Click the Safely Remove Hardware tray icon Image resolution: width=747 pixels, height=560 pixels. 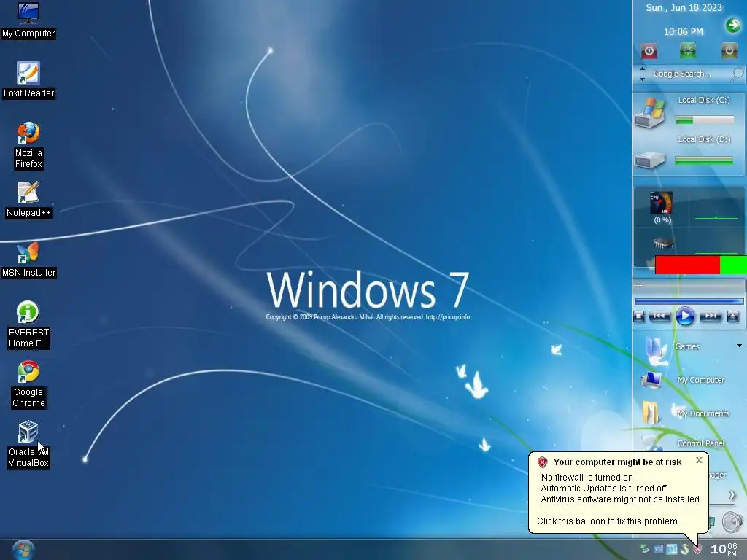click(645, 550)
